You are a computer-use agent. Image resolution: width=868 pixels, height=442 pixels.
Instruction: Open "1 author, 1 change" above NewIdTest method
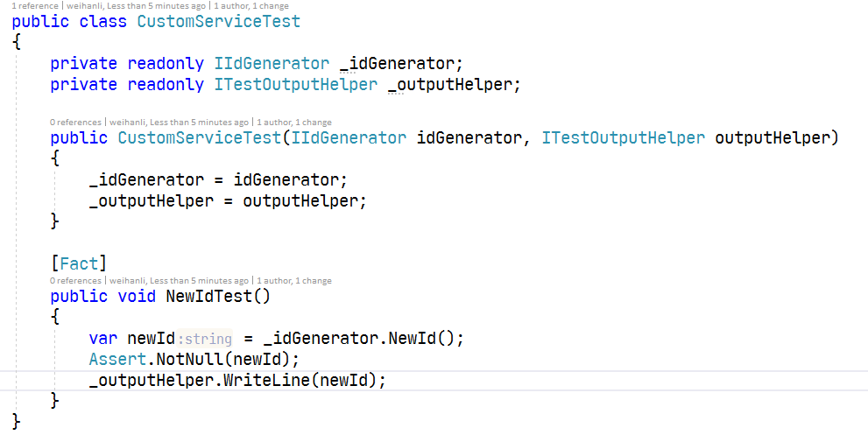tap(294, 280)
